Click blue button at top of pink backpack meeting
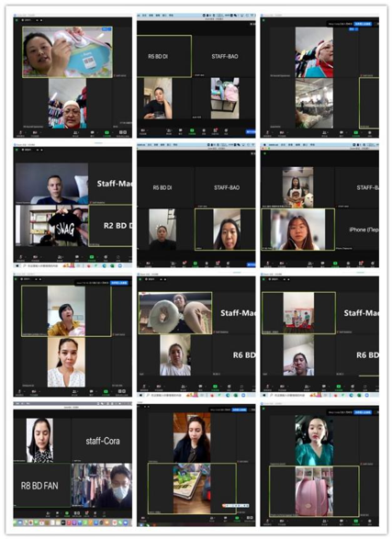Image resolution: width=392 pixels, height=539 pixels. pos(363,411)
